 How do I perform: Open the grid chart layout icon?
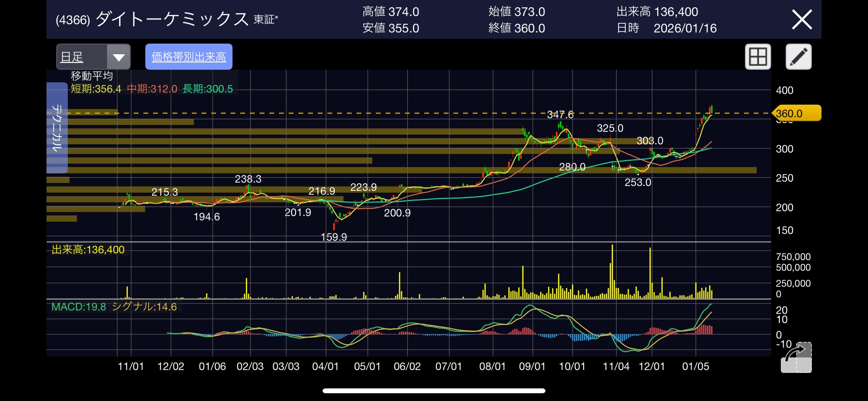(758, 57)
